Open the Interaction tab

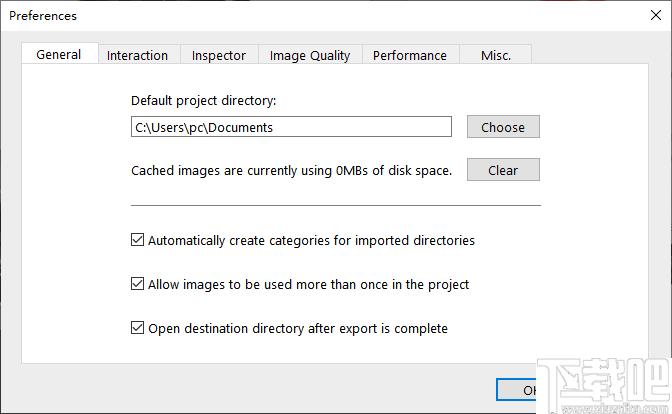click(137, 56)
